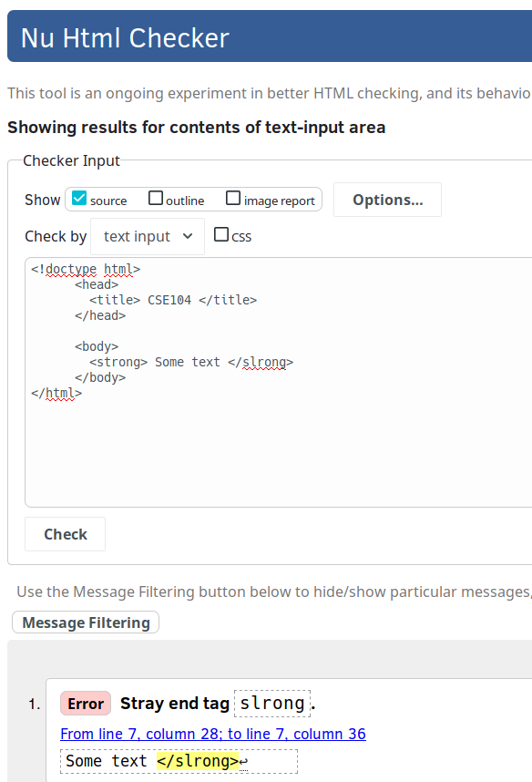
Task: Open the Check by text input dropdown
Action: point(148,236)
